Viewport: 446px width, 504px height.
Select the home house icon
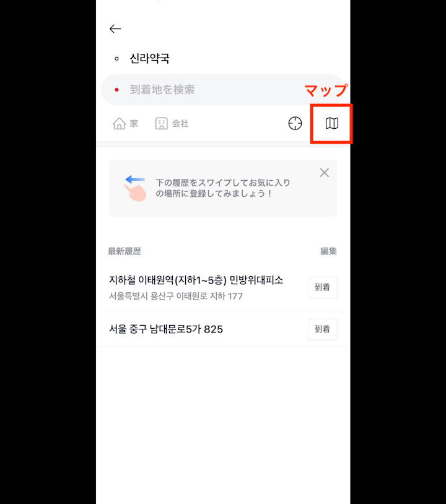tap(119, 123)
